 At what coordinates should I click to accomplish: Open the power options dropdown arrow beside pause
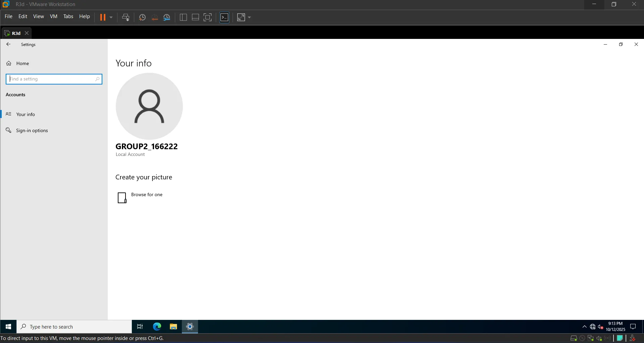[111, 17]
